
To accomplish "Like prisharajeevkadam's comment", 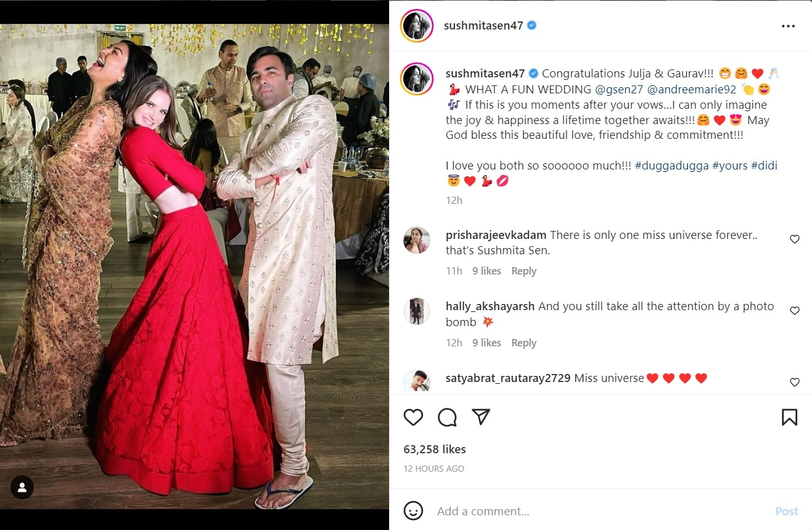I will pyautogui.click(x=794, y=240).
